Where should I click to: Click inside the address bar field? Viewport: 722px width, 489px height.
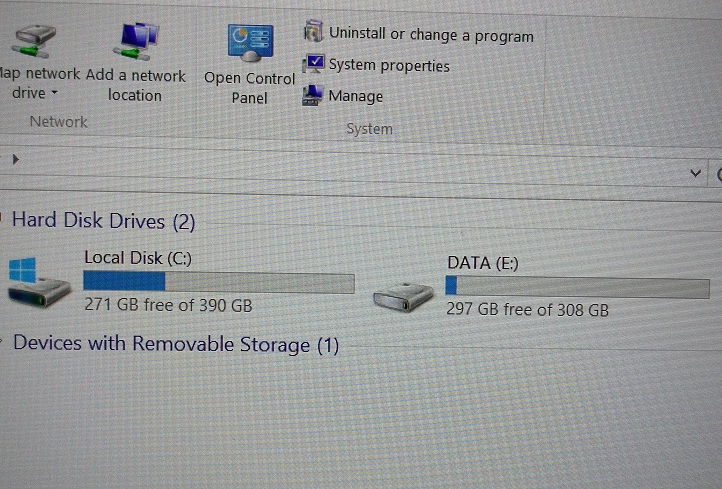coord(350,168)
